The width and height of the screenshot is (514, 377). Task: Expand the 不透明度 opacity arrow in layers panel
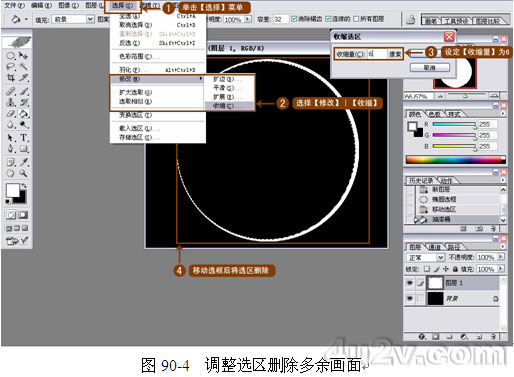click(501, 257)
